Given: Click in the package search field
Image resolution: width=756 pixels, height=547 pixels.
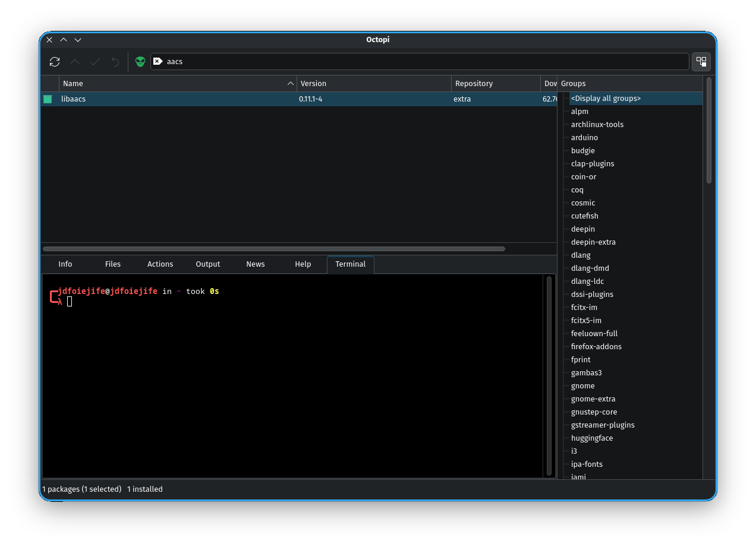Looking at the screenshot, I should [x=416, y=62].
